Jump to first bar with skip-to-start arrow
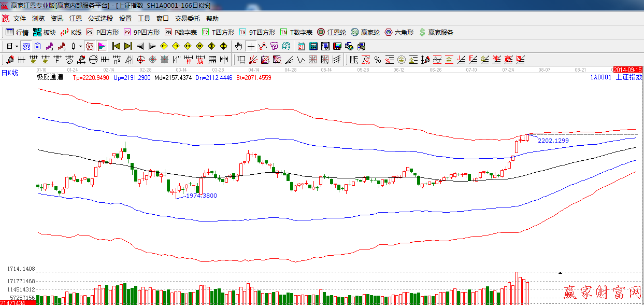644x305 pixels. pos(116,46)
